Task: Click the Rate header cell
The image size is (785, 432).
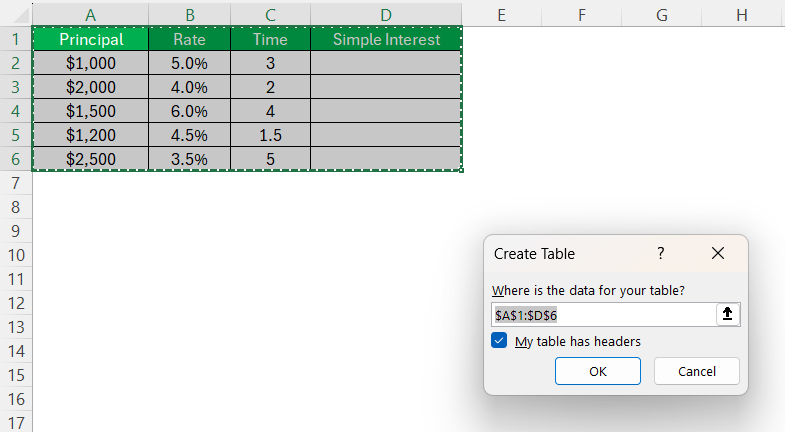Action: click(190, 39)
